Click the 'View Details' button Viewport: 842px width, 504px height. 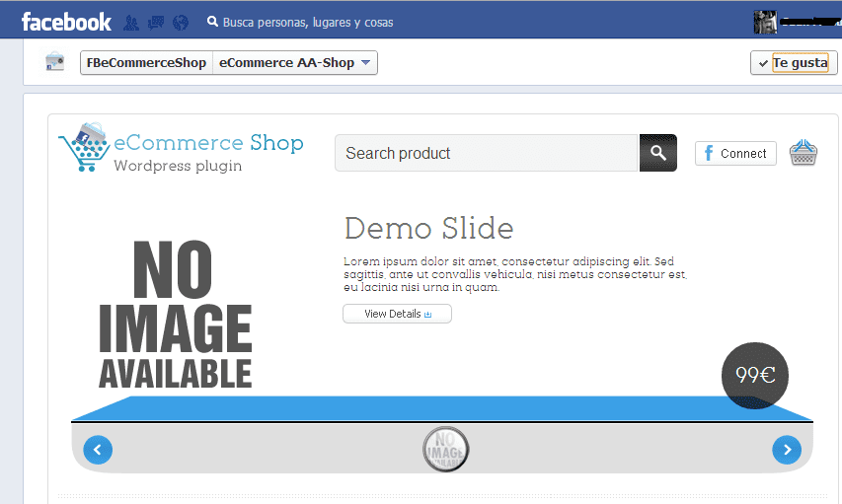tap(397, 314)
